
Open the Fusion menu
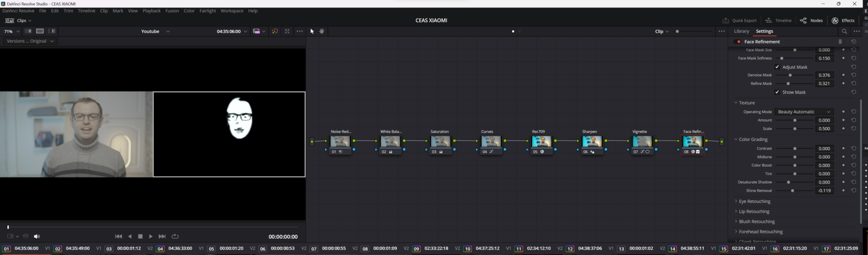(x=172, y=11)
